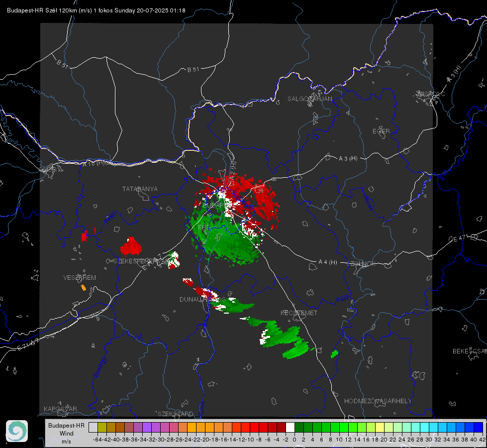Click the DUNAUJVAROS city label
Image resolution: width=487 pixels, height=448 pixels.
pyautogui.click(x=202, y=299)
